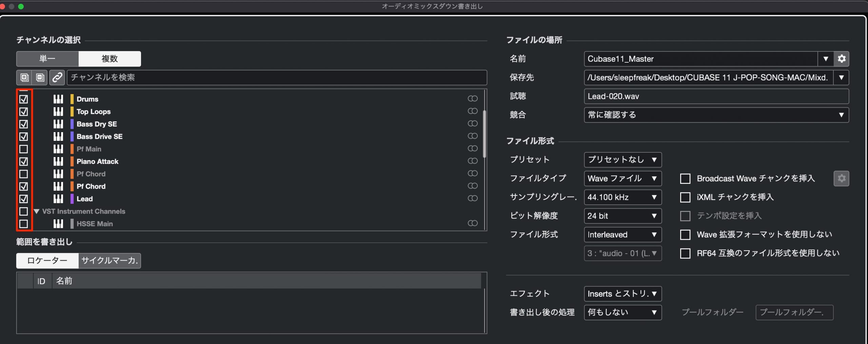Open the プリセットなし preset dropdown
The height and width of the screenshot is (344, 868).
click(623, 159)
